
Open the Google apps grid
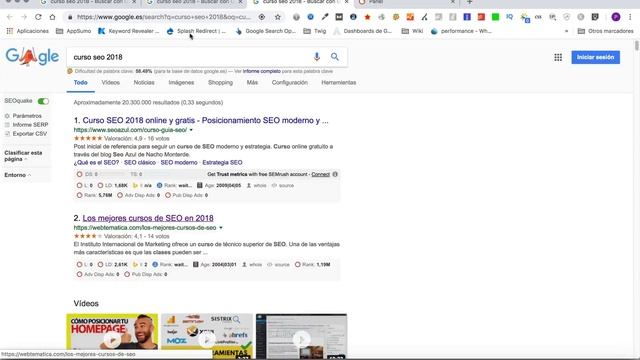[558, 58]
